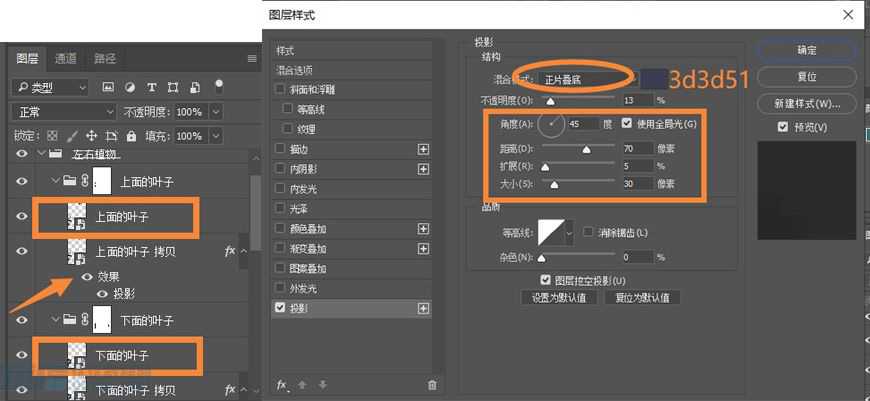The height and width of the screenshot is (401, 870).
Task: Enable the 斜面和浮雕 style checkbox
Action: point(280,89)
